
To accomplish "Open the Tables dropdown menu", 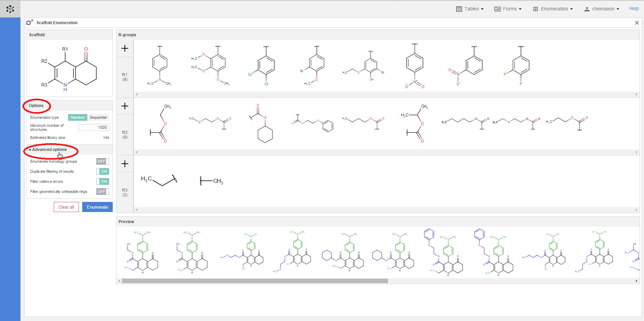I will coord(470,9).
